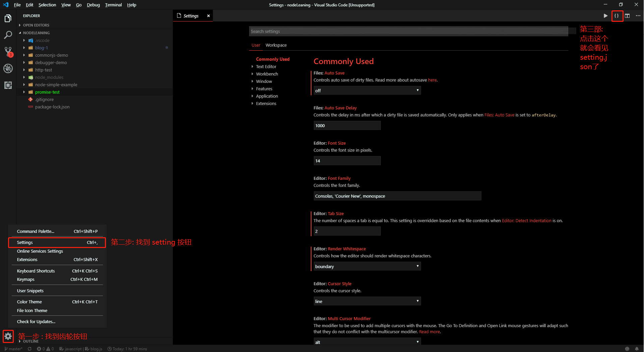Choose Keyboard Shortcuts from gear menu

pyautogui.click(x=57, y=271)
